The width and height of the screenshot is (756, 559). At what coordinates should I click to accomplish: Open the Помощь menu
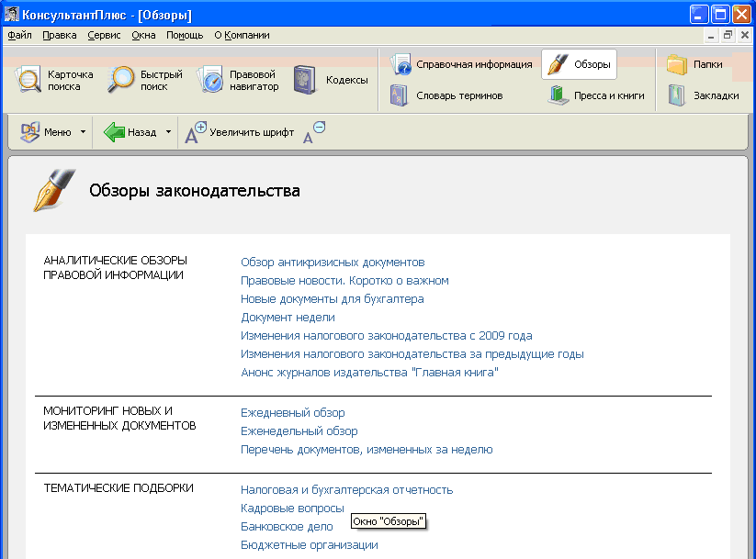coord(185,35)
